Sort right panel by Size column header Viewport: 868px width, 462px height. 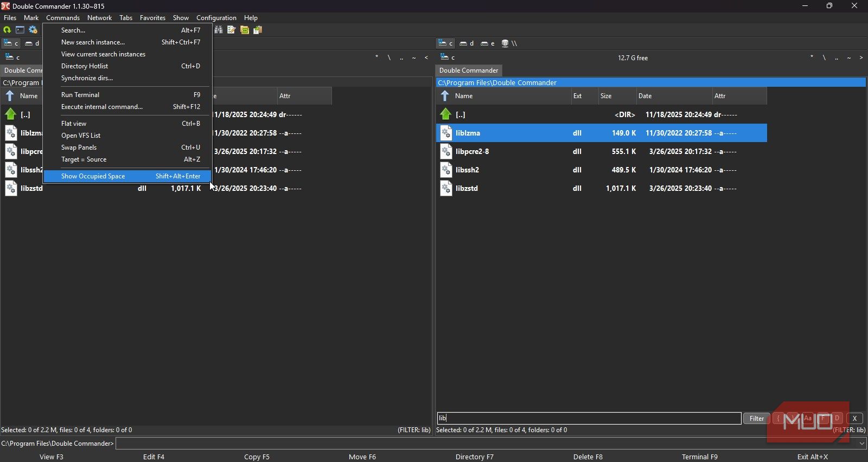(617, 96)
